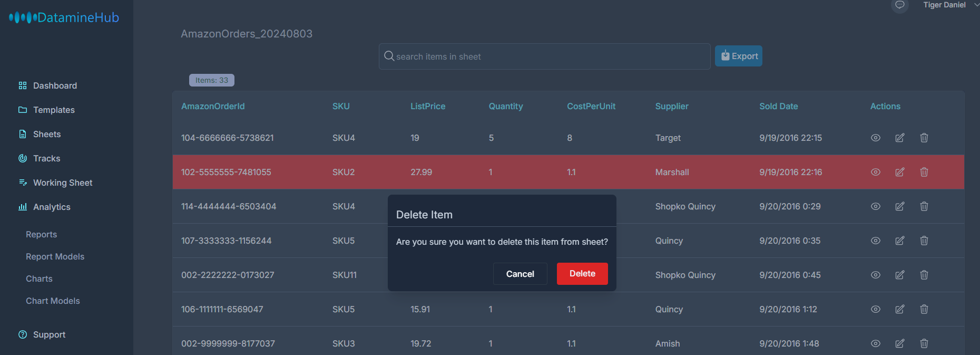The height and width of the screenshot is (355, 980).
Task: Click trash icon on the Marshall row
Action: pyautogui.click(x=924, y=172)
